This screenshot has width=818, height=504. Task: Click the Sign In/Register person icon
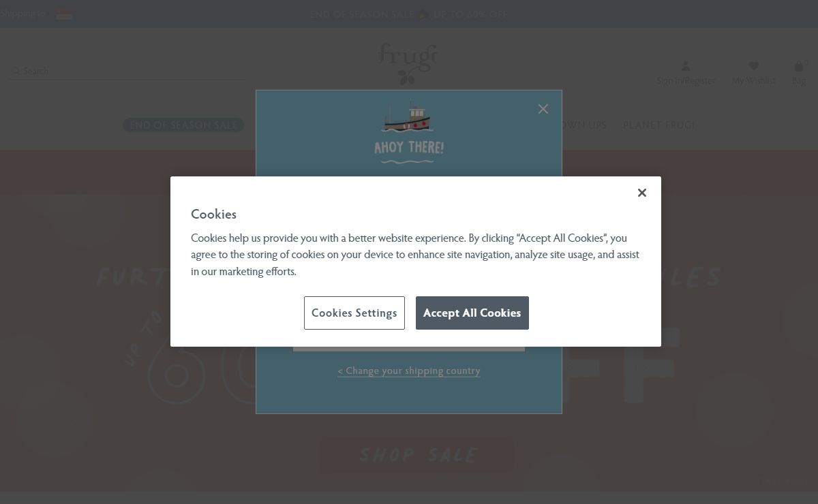click(686, 66)
